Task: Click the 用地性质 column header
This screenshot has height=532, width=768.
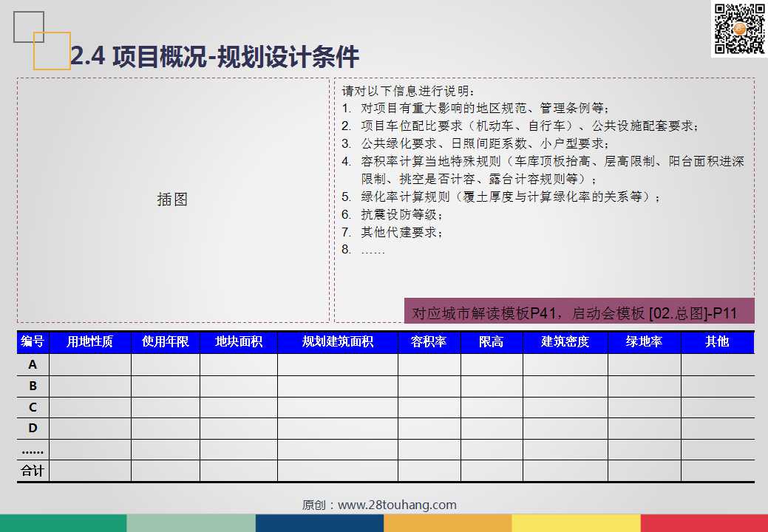Action: tap(90, 341)
